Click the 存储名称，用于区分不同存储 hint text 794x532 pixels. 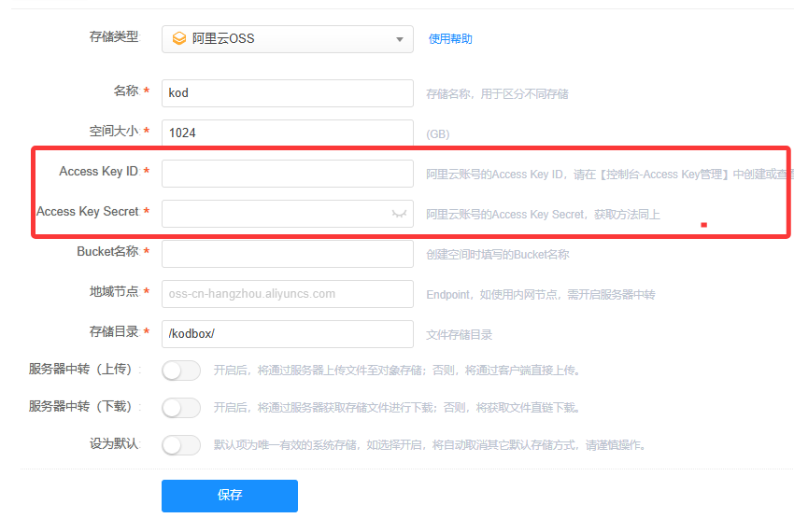(497, 94)
